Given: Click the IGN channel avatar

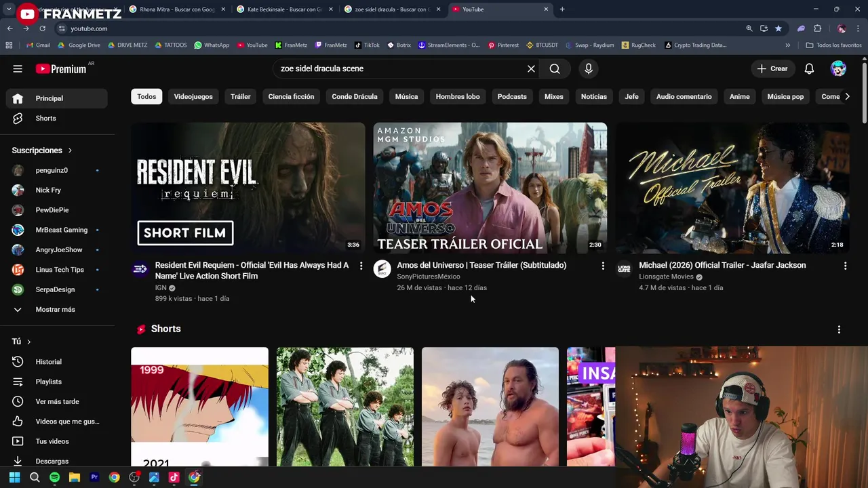Looking at the screenshot, I should point(140,269).
